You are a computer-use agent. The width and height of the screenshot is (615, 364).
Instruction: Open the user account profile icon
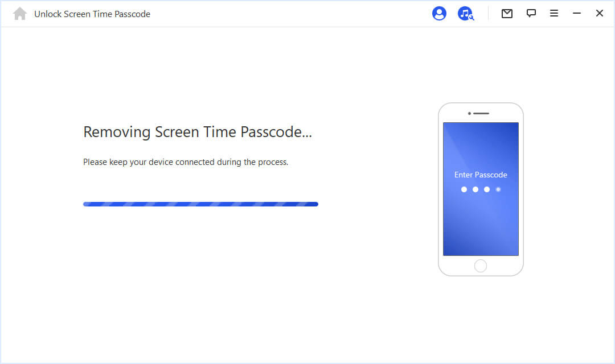coord(439,13)
